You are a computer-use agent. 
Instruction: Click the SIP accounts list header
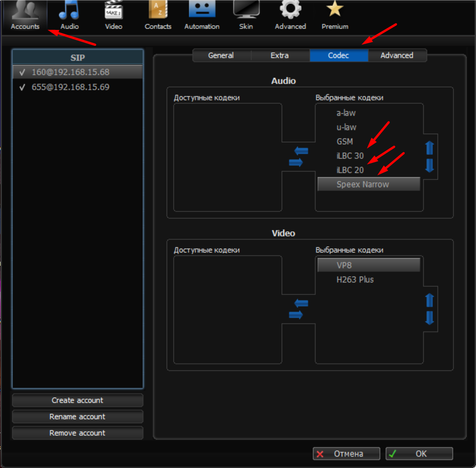(78, 57)
